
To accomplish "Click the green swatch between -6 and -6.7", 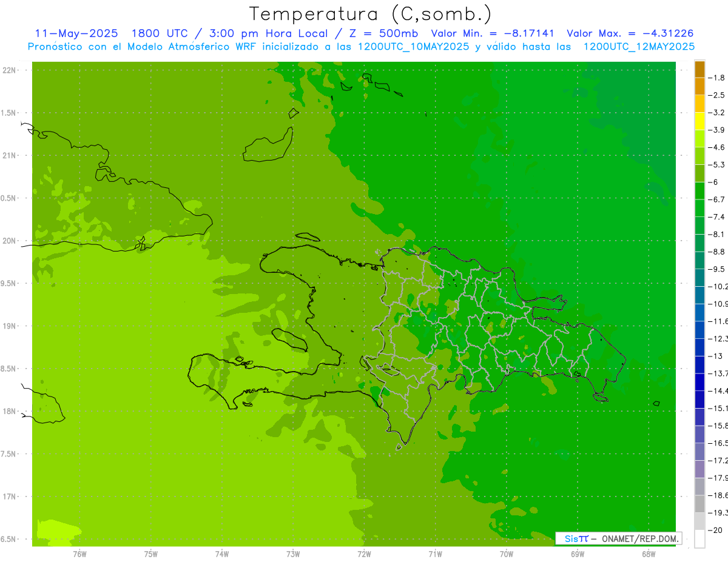I will [x=699, y=190].
